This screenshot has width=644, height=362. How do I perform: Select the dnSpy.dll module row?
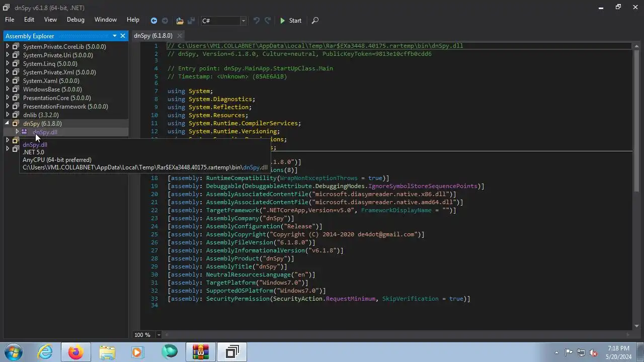pyautogui.click(x=65, y=132)
